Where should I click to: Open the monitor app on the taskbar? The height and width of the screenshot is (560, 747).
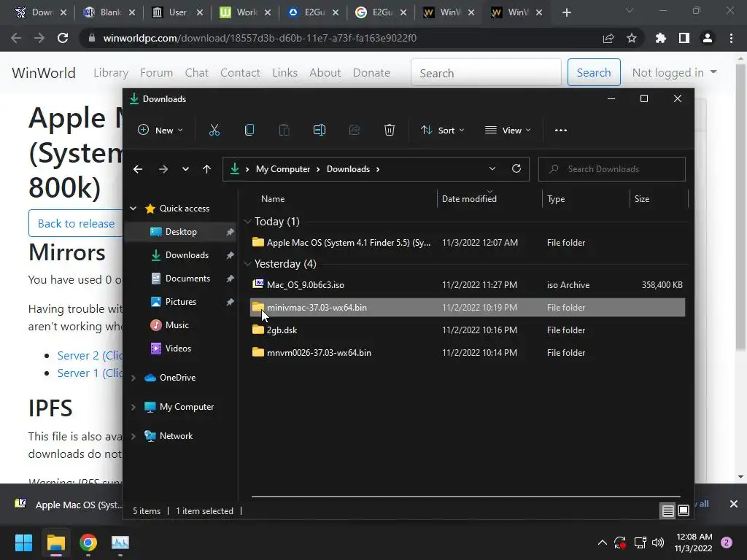pyautogui.click(x=120, y=542)
